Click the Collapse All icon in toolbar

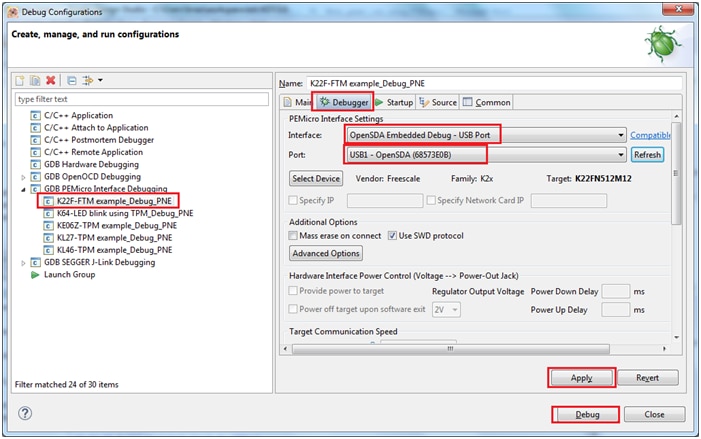click(72, 80)
